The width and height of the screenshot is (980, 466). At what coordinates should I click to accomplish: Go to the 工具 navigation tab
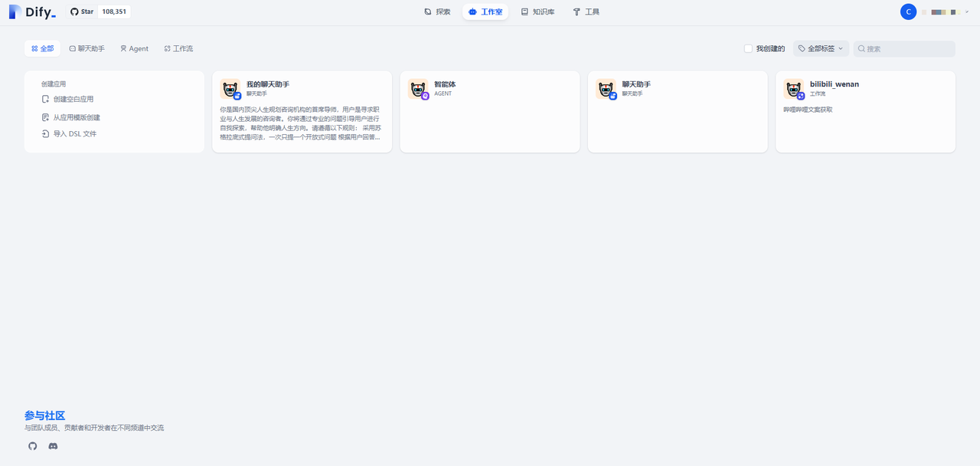(586, 12)
